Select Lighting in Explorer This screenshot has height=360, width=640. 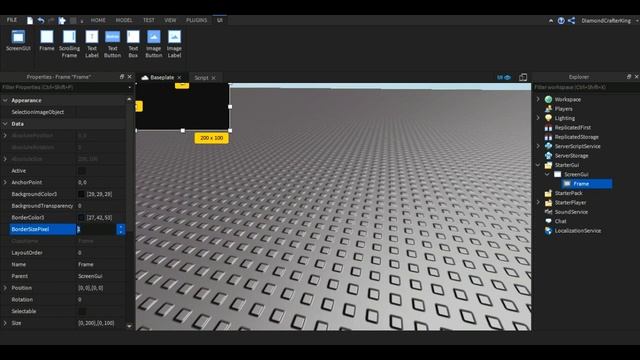(564, 118)
